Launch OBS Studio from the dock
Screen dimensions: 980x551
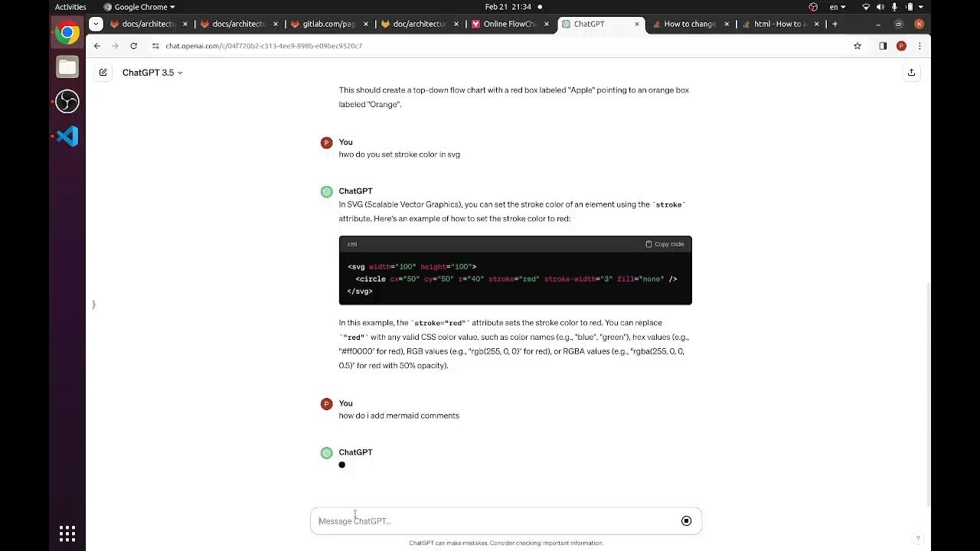(x=67, y=101)
